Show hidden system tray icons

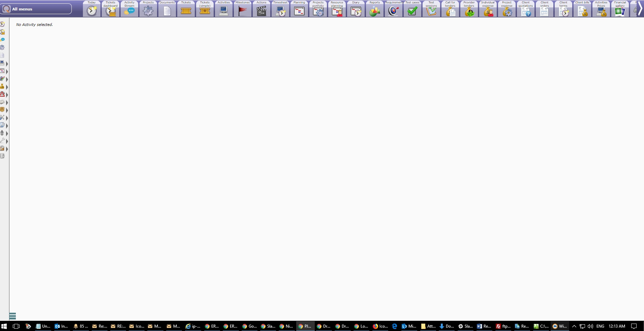pos(574,326)
